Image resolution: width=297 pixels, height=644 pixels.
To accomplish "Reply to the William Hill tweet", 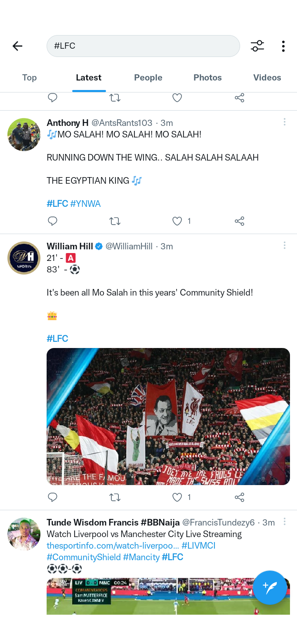I will tap(52, 497).
